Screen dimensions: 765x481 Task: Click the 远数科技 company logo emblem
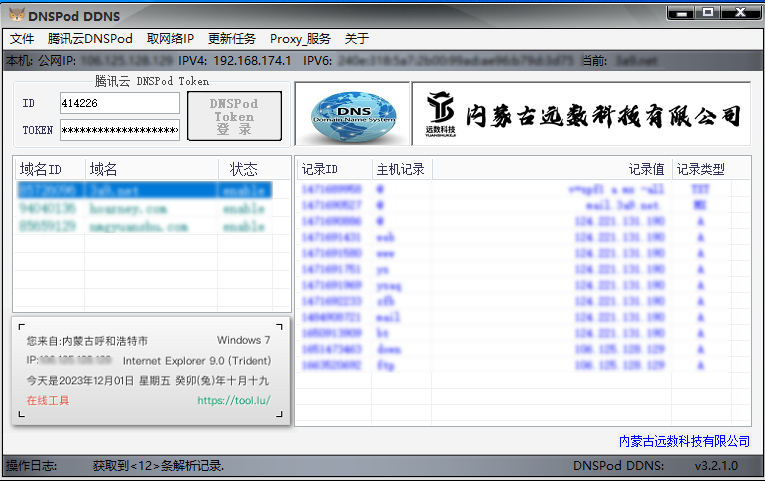[x=441, y=114]
